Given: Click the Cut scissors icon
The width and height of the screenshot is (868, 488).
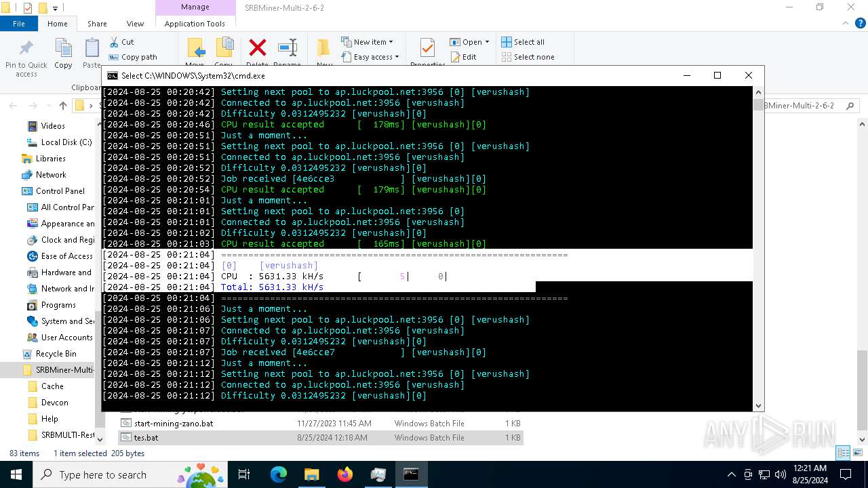Looking at the screenshot, I should click(113, 42).
